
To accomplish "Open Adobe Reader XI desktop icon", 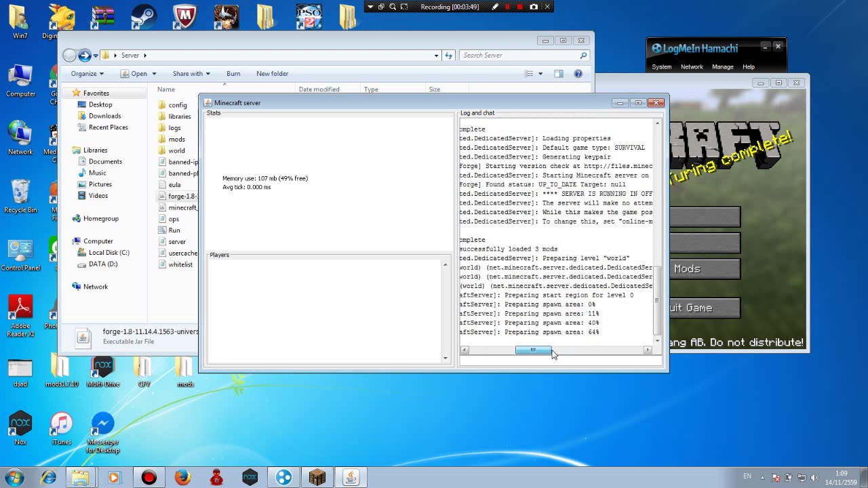I will pos(20,317).
